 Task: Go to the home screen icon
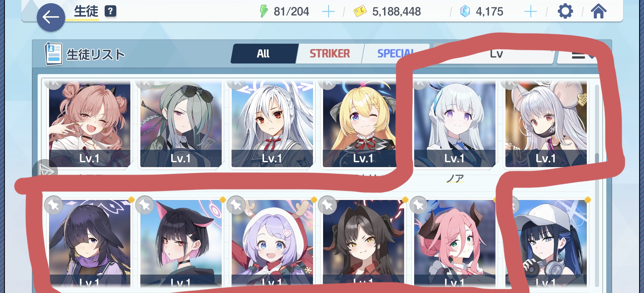[598, 11]
